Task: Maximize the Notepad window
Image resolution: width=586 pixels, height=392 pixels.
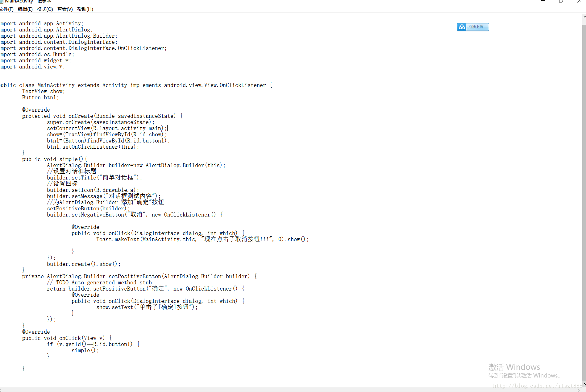Action: (x=561, y=1)
